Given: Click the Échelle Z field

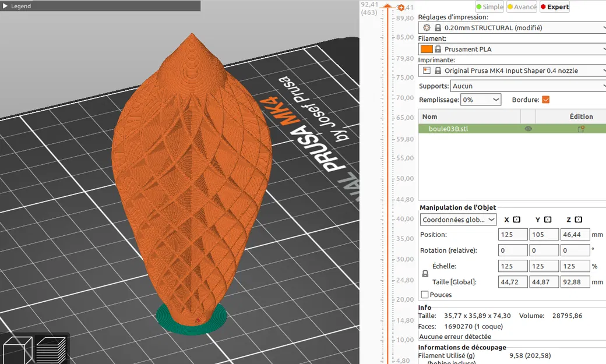Looking at the screenshot, I should click(575, 266).
